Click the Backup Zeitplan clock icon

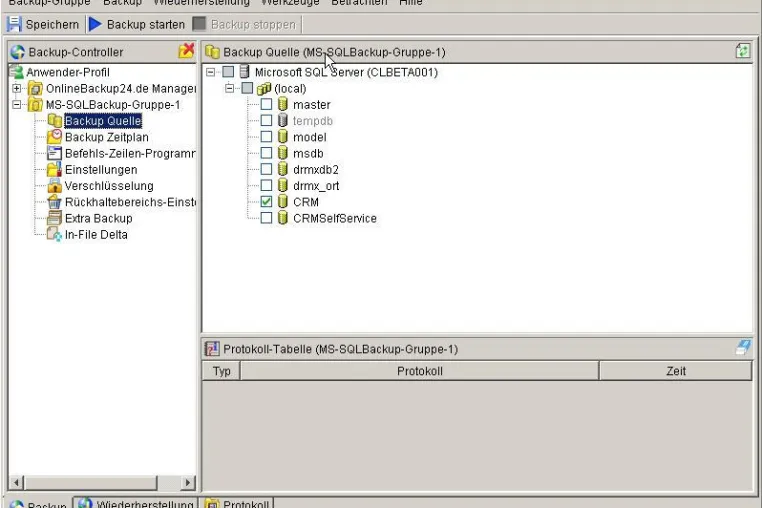coord(54,137)
